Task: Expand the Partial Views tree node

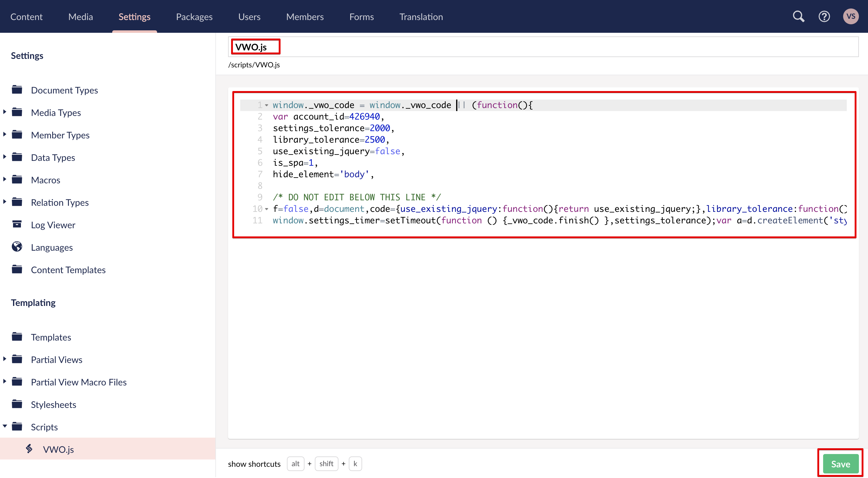Action: point(4,359)
